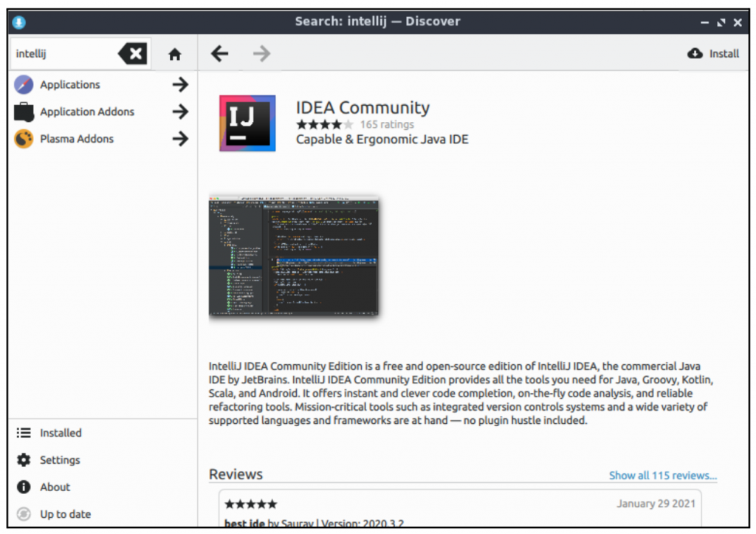
Task: Expand the Application Addons category
Action: 179,112
